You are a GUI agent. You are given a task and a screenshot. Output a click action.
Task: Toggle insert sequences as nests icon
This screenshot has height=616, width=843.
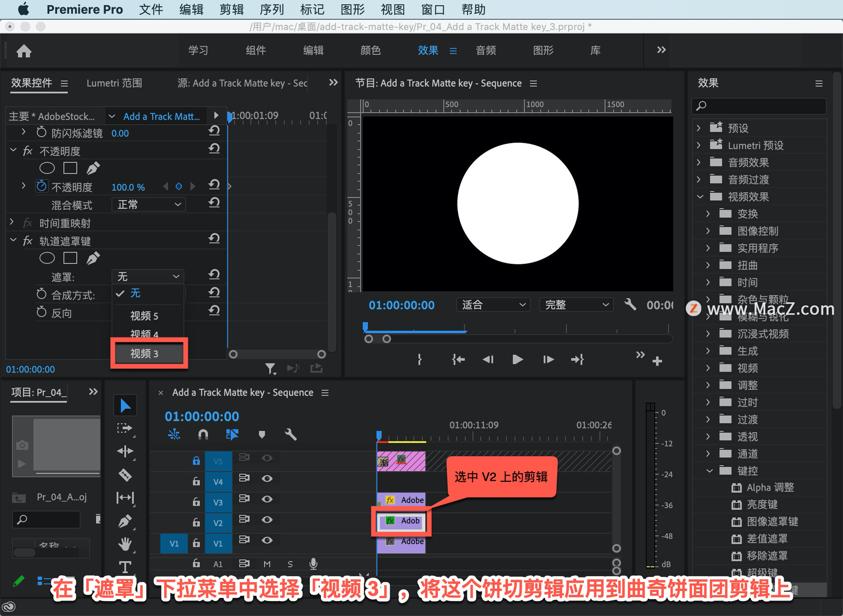[x=174, y=434]
